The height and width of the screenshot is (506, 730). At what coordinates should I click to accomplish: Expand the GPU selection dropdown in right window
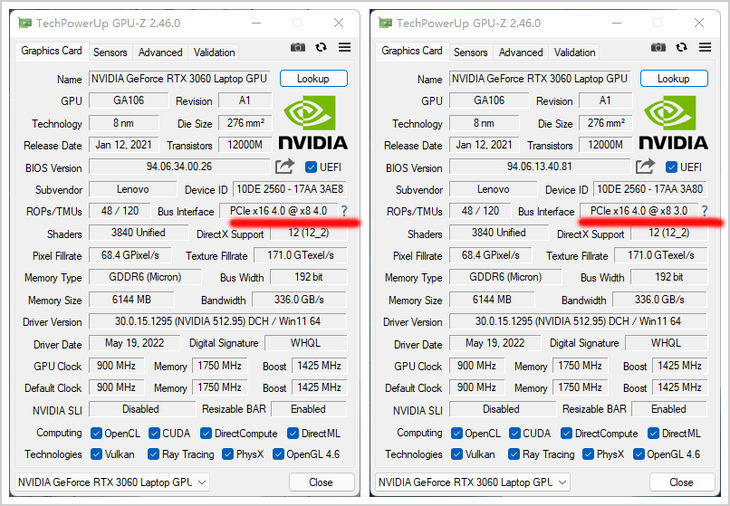tap(471, 482)
